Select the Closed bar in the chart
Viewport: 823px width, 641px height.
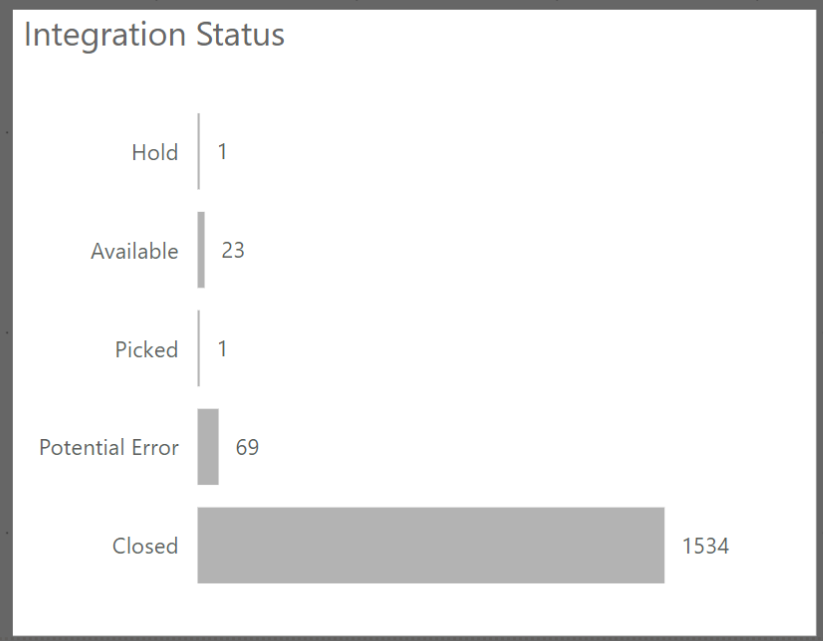coord(430,545)
